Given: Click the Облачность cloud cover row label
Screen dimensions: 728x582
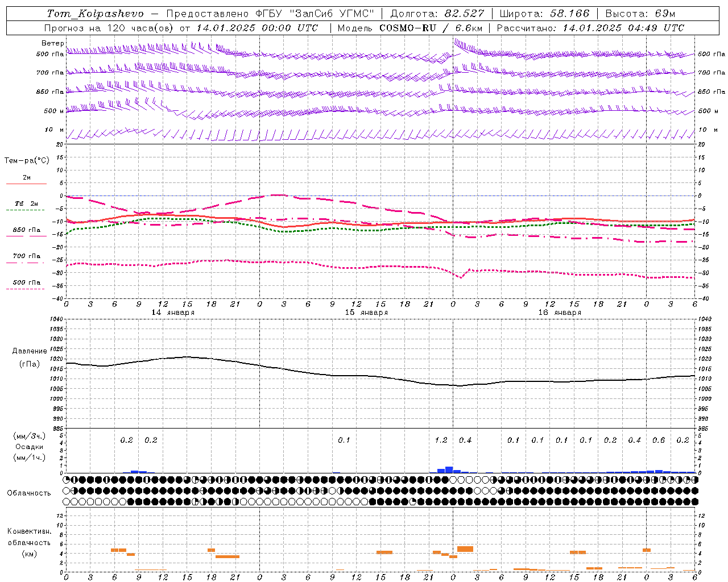Looking at the screenshot, I should [29, 493].
